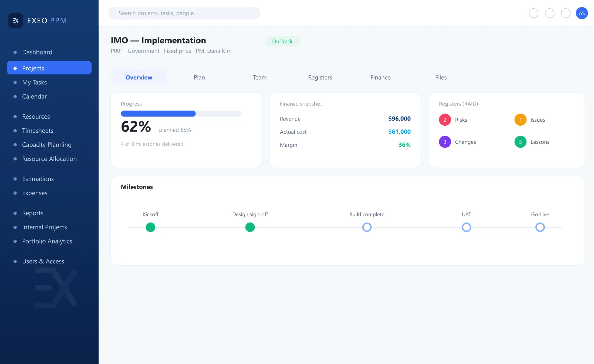Image resolution: width=594 pixels, height=364 pixels.
Task: Select Projects in the sidebar
Action: point(49,68)
